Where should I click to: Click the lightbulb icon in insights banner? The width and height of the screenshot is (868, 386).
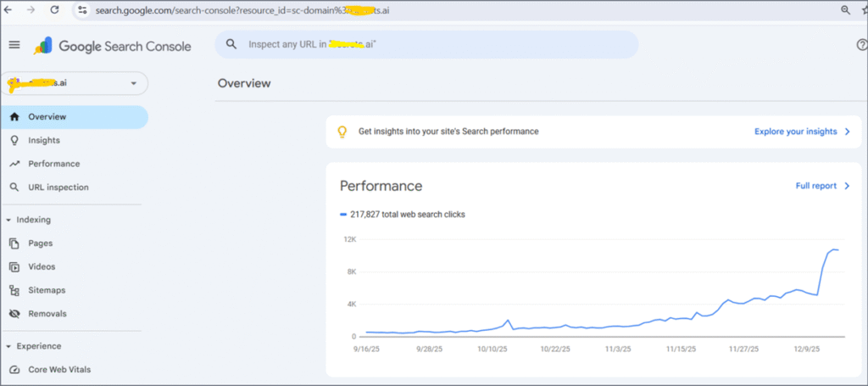point(342,131)
